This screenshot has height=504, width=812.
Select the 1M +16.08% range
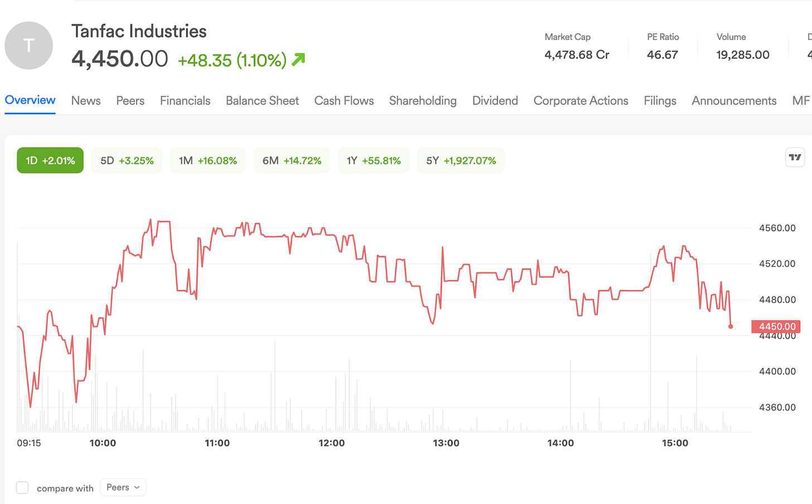208,161
